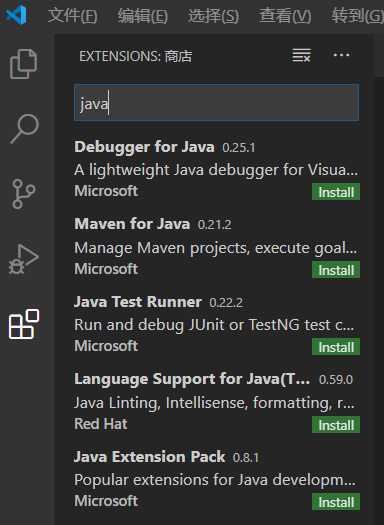Screen dimensions: 384x525
Task: Select the Maven for Java list entry
Action: [217, 246]
